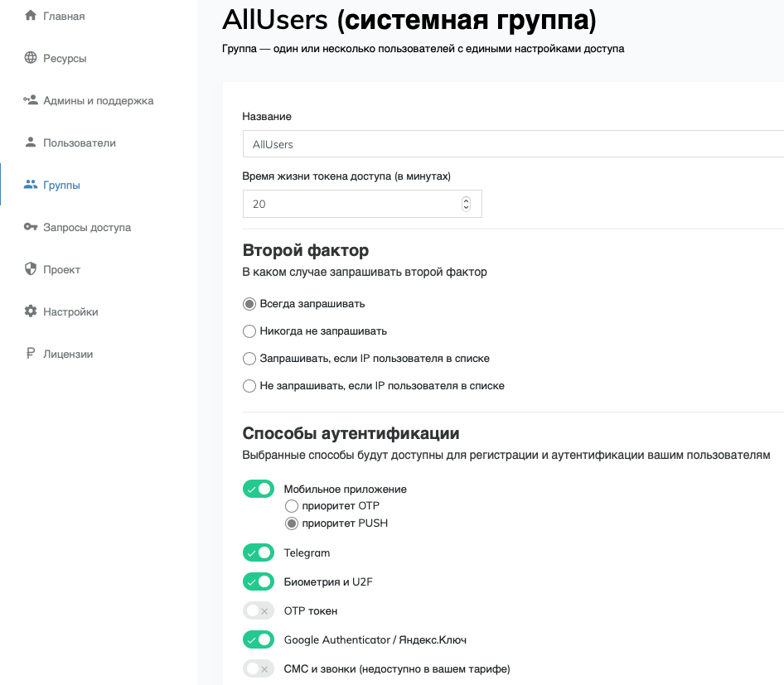Enable the OTP токен toggle
This screenshot has height=685, width=784.
(258, 610)
